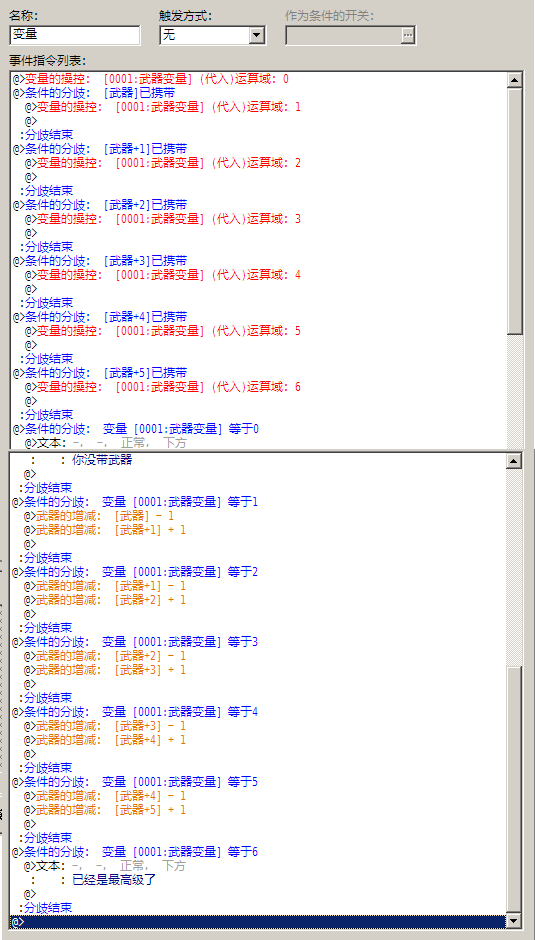Click the highlighted empty @> row at list bottom
Screen dimensions: 535x940
click(259, 921)
